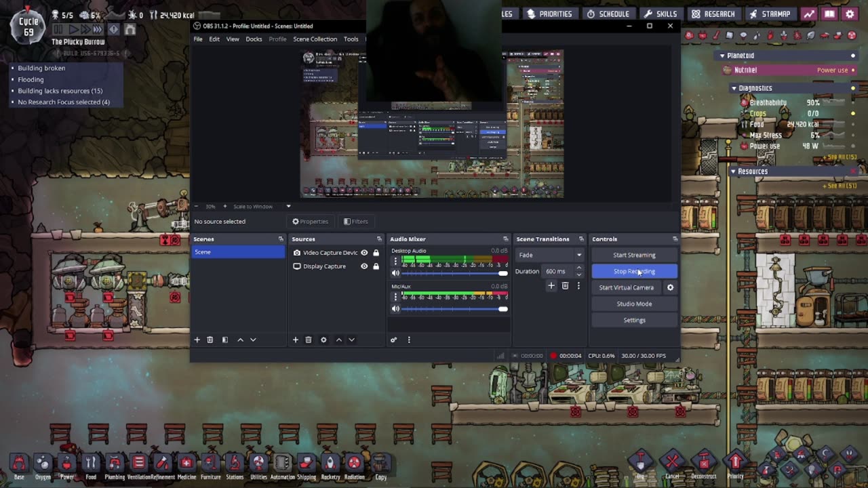The image size is (868, 488).
Task: Collapse the Diagnostics section
Action: pos(734,88)
